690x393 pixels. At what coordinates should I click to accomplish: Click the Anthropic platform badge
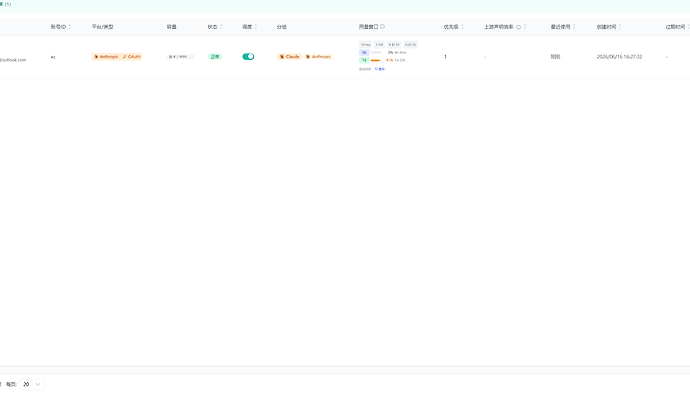(106, 56)
